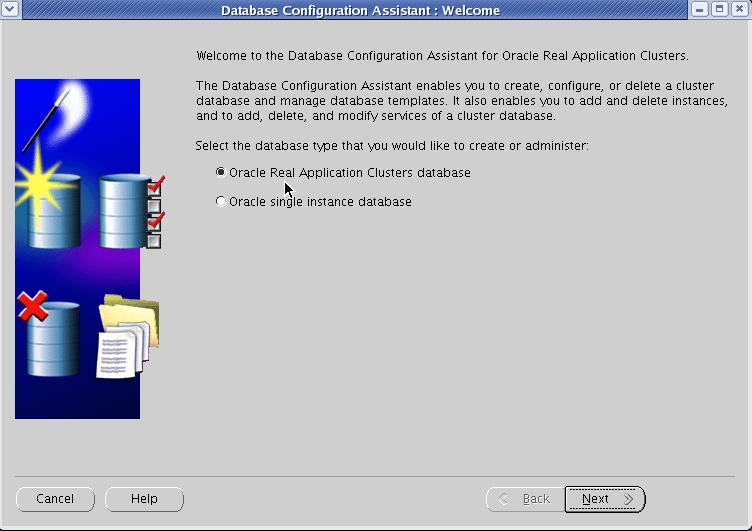Image resolution: width=752 pixels, height=531 pixels.
Task: Open the window menu in title bar
Action: coord(10,9)
